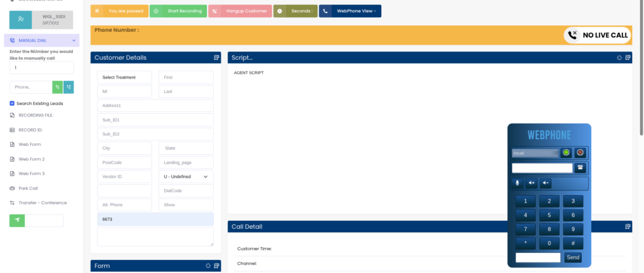Image resolution: width=644 pixels, height=273 pixels.
Task: Click the Customer Details panel header icon
Action: tap(217, 57)
